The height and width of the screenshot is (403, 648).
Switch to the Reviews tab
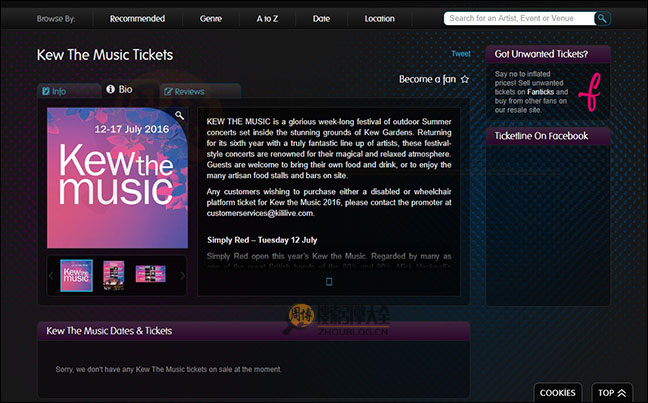click(183, 91)
